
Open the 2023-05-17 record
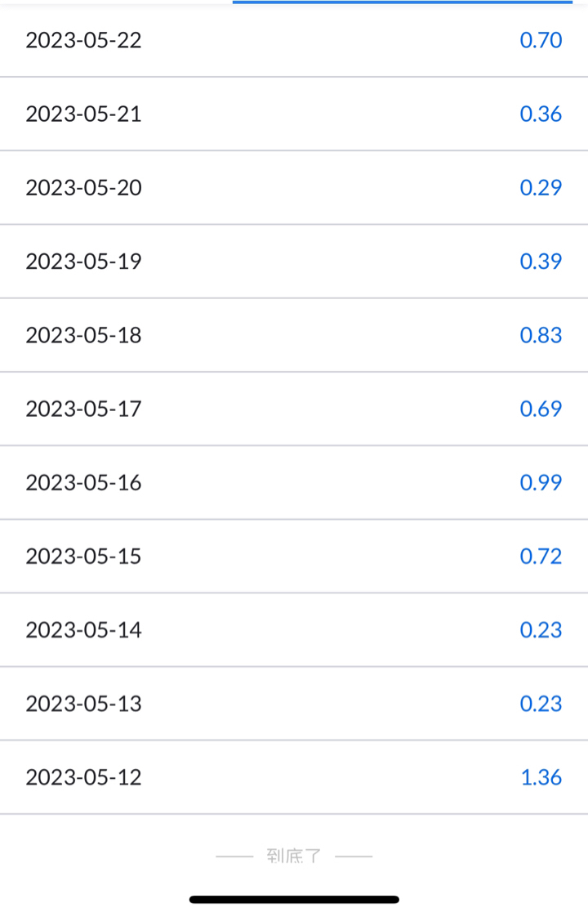tap(294, 409)
